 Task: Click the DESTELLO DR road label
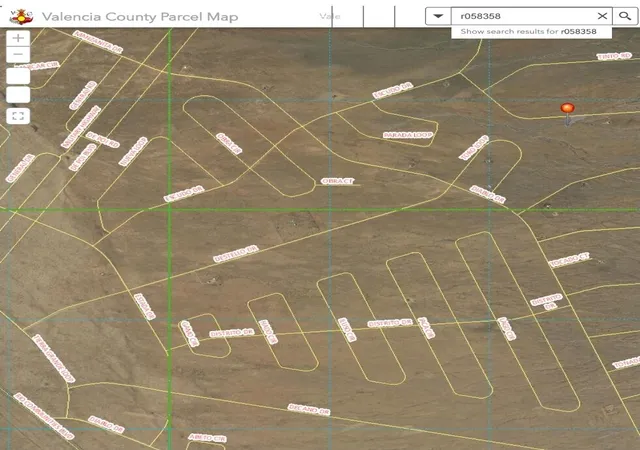click(x=236, y=254)
